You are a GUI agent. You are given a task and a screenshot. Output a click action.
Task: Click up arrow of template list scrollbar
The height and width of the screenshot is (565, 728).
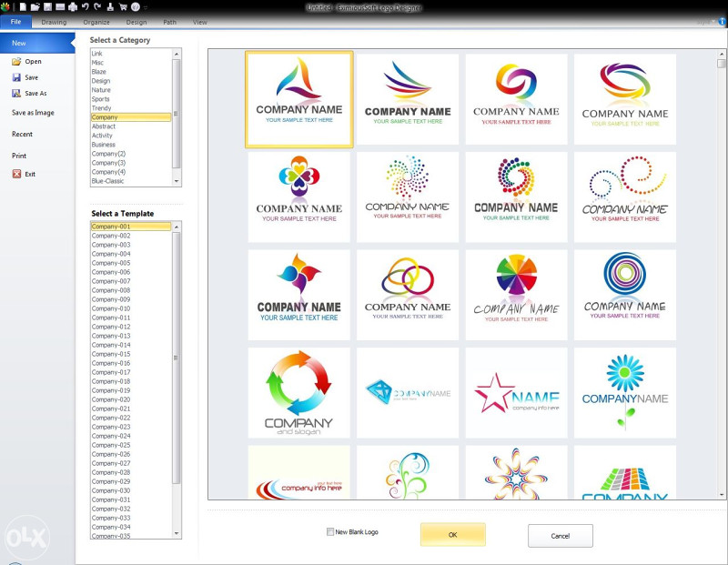(x=177, y=227)
